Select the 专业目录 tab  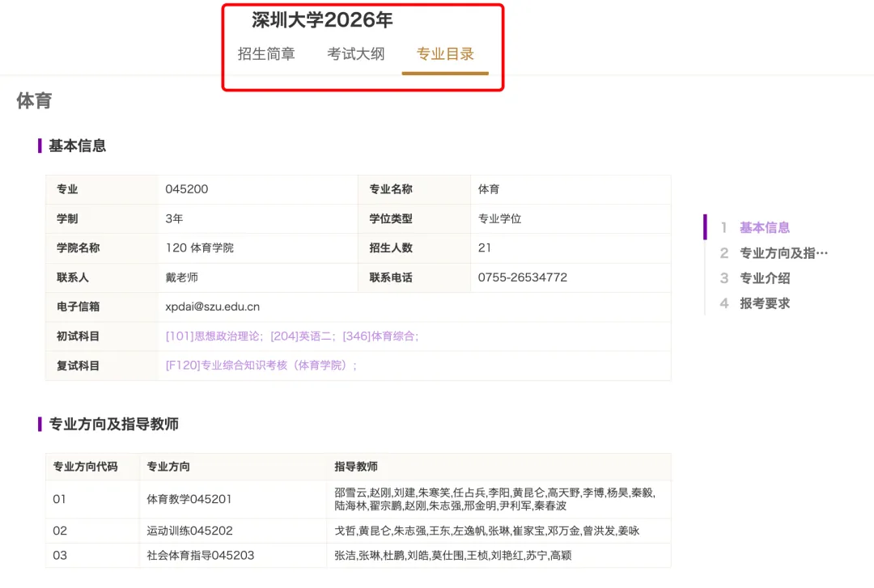tap(445, 54)
